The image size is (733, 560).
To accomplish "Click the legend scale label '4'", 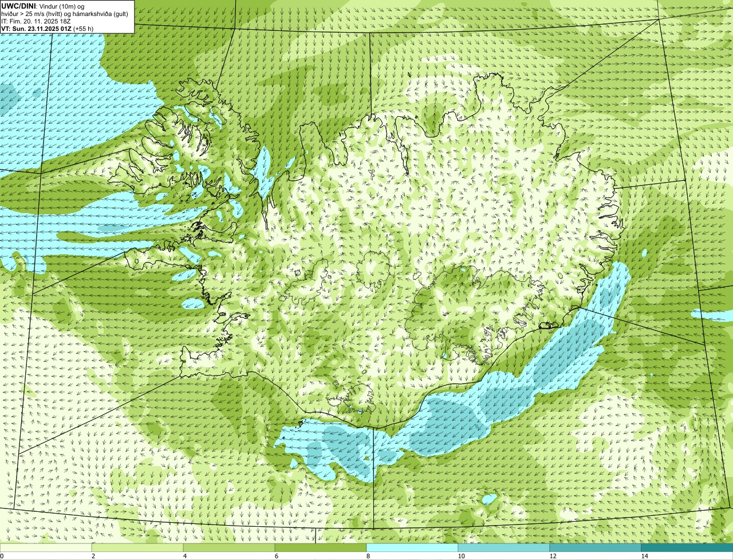I will click(184, 556).
